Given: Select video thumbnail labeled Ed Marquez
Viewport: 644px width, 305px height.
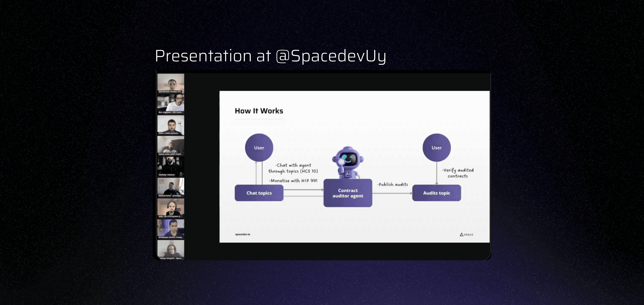Looking at the screenshot, I should coord(171,229).
